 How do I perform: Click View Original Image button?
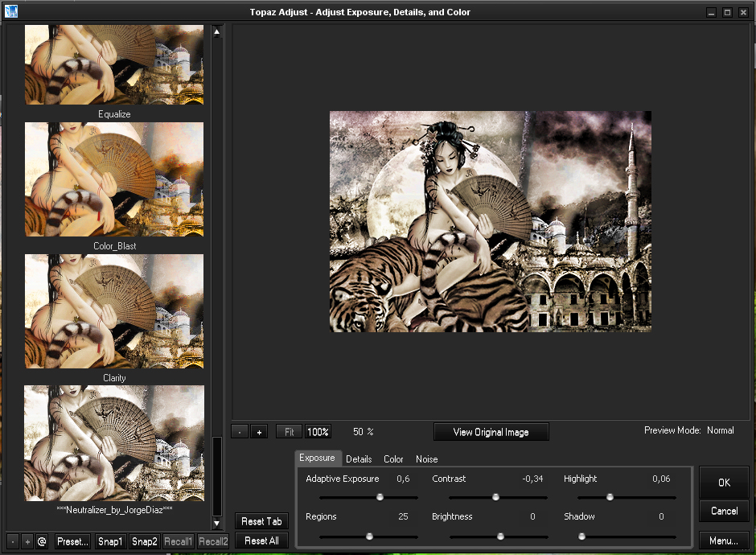point(491,432)
